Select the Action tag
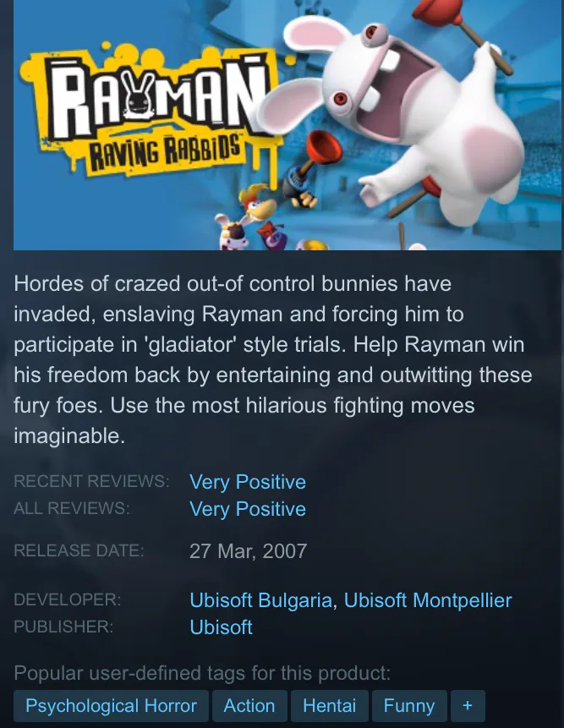 point(249,706)
